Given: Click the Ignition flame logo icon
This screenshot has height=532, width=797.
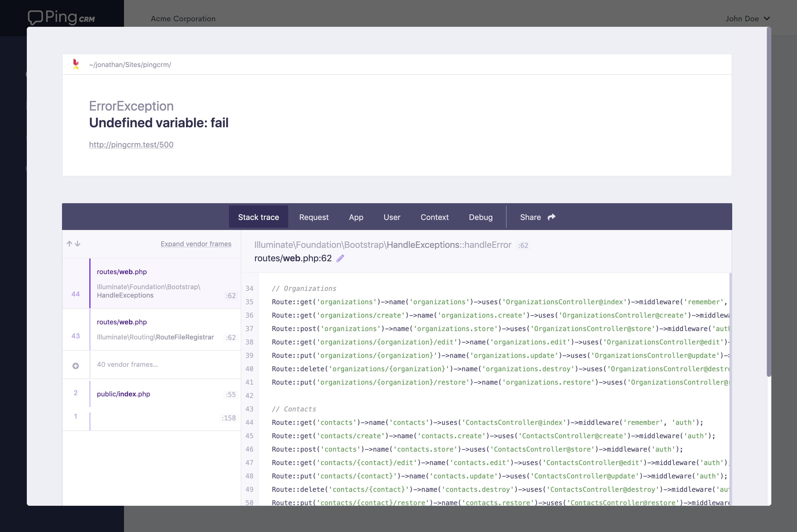Looking at the screenshot, I should coord(76,64).
